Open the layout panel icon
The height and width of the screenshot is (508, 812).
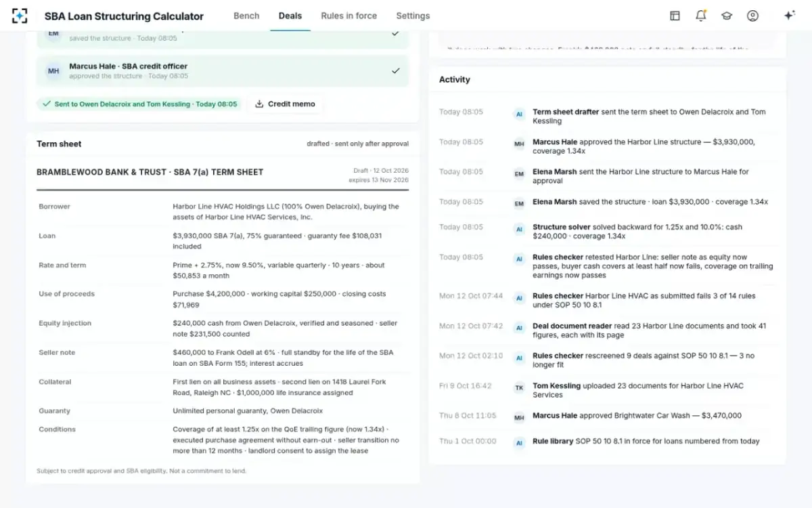tap(675, 16)
